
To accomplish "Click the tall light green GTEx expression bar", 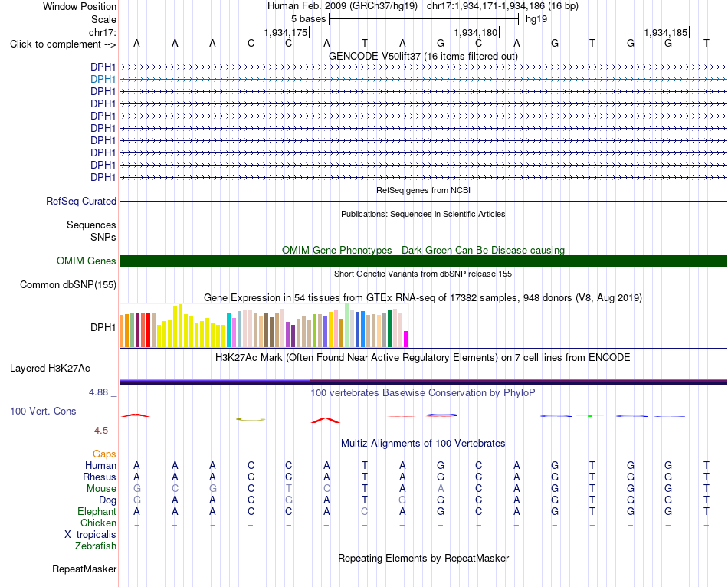I will pyautogui.click(x=347, y=325).
